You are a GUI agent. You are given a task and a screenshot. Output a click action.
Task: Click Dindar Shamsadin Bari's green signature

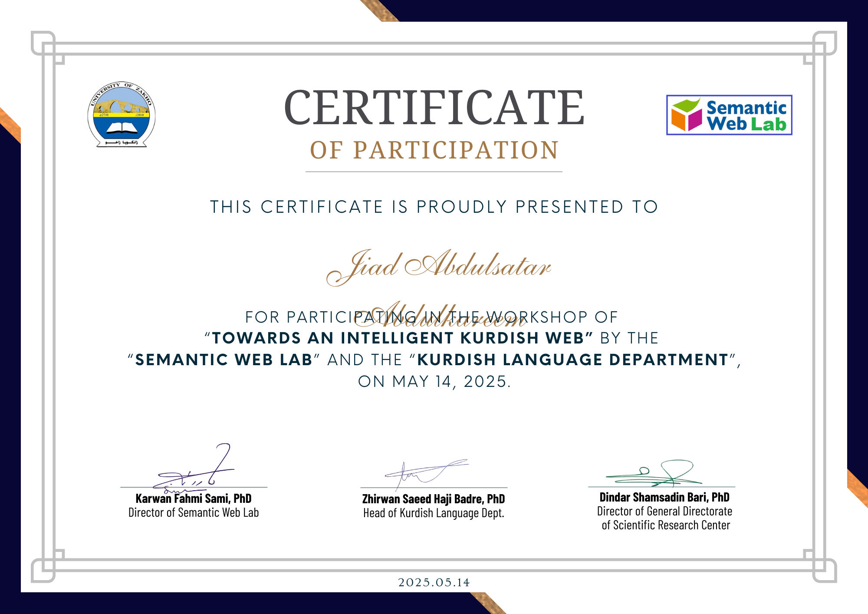pos(654,473)
